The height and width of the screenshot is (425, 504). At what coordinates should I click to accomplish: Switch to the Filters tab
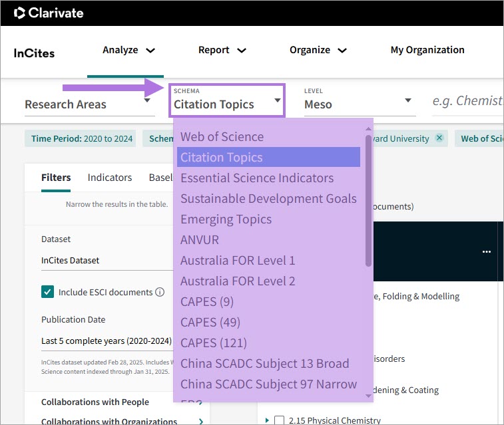pyautogui.click(x=56, y=178)
